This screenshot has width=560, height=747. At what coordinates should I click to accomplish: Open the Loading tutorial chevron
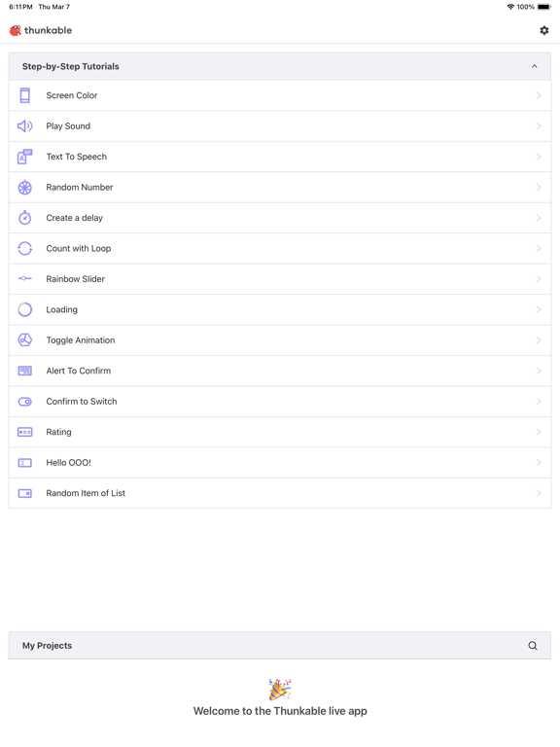[539, 309]
